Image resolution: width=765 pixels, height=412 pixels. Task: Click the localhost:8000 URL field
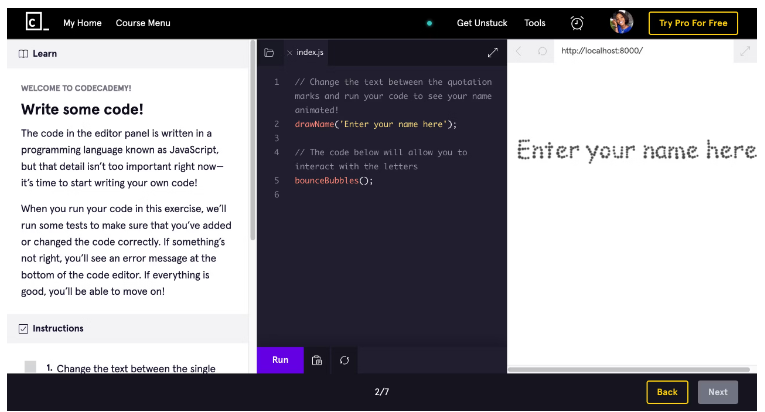click(643, 51)
